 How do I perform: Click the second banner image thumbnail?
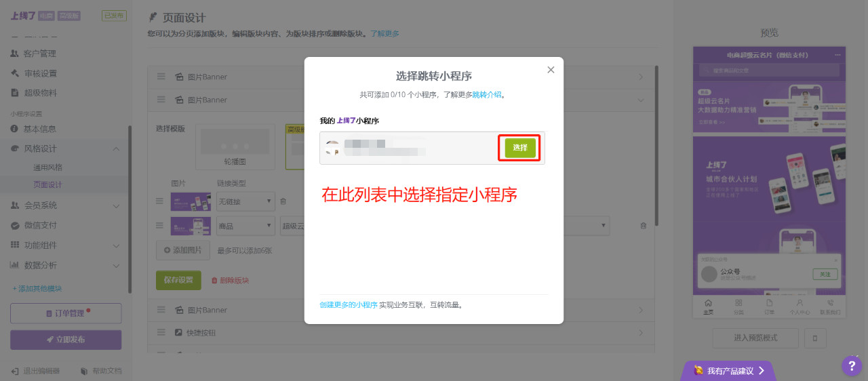[191, 226]
